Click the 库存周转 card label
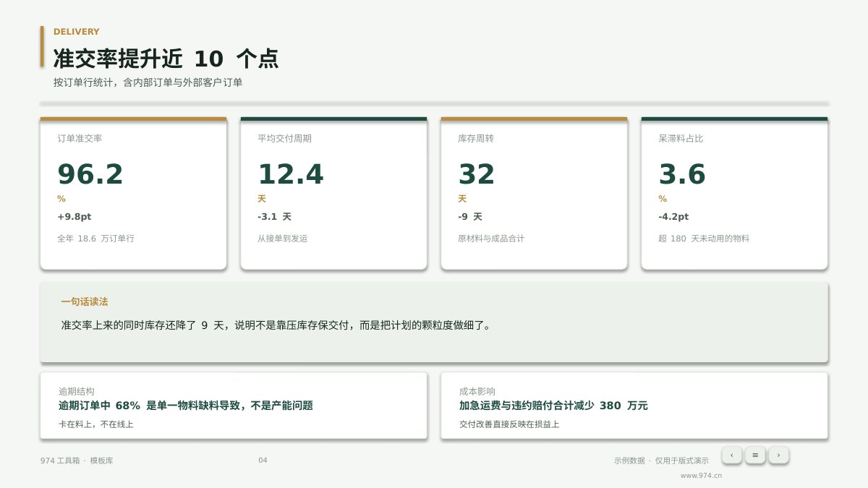This screenshot has width=868, height=488. click(476, 138)
